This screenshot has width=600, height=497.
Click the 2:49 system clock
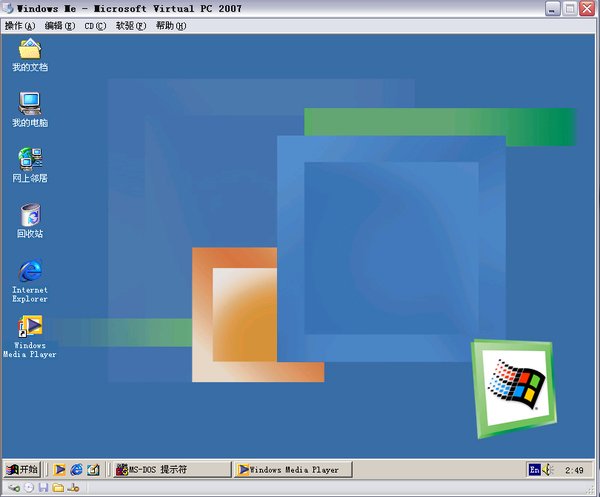(x=574, y=470)
